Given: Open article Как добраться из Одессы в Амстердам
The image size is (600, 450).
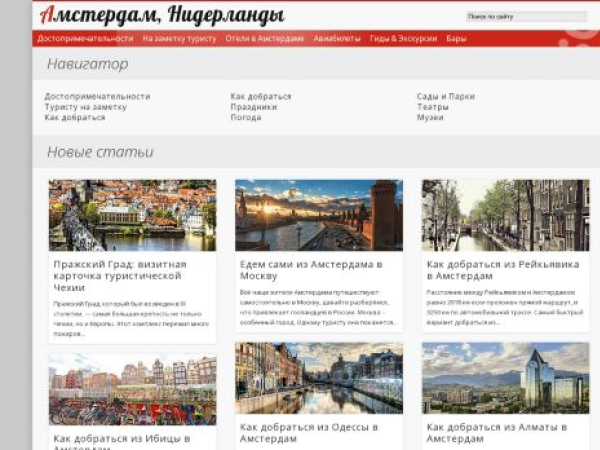Looking at the screenshot, I should click(x=309, y=433).
